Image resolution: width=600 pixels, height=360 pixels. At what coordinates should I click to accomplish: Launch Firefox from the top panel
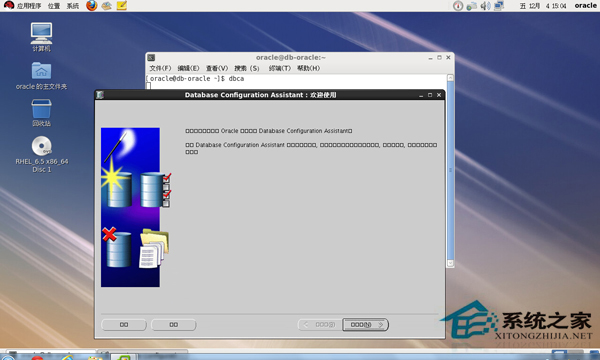point(91,5)
